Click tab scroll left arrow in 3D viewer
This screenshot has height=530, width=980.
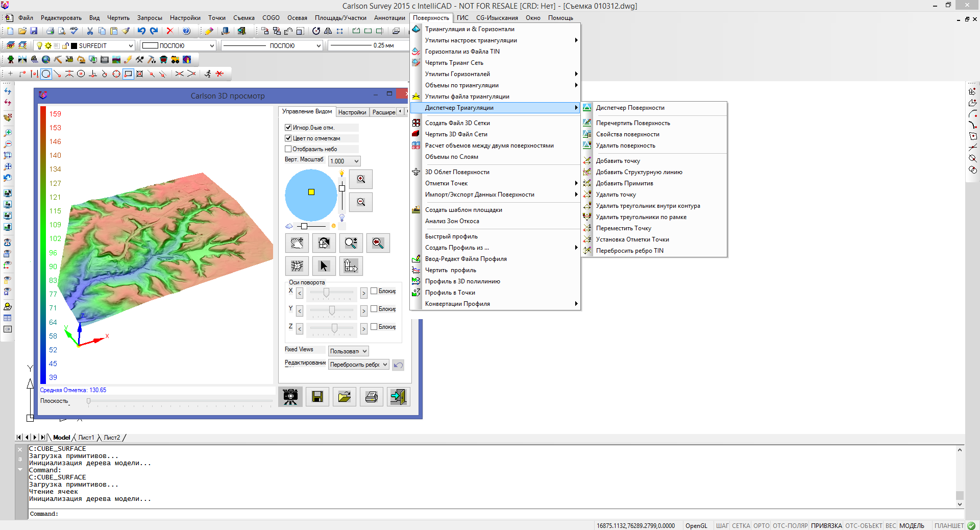coord(400,111)
